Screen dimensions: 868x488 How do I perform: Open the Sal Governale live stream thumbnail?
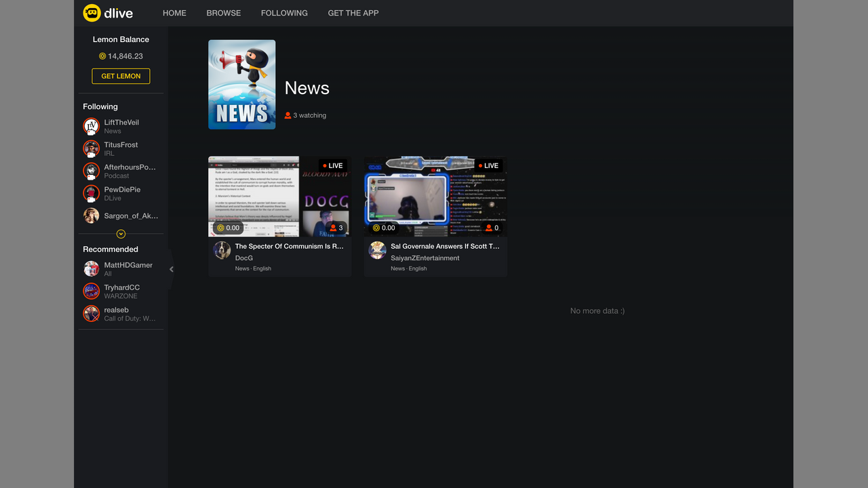[x=435, y=197]
